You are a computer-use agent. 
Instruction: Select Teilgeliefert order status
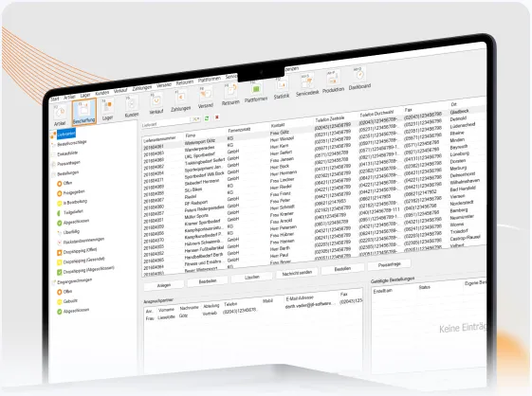click(73, 212)
